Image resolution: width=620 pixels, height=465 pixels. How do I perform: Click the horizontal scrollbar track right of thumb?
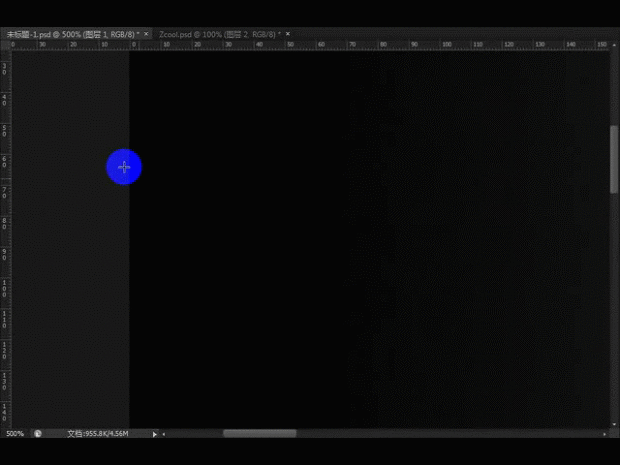(x=450, y=434)
